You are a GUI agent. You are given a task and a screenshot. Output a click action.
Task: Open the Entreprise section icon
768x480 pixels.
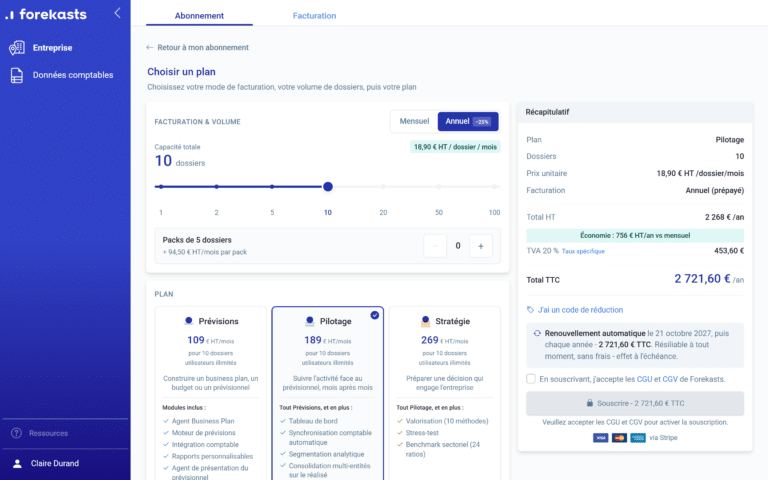pyautogui.click(x=17, y=48)
